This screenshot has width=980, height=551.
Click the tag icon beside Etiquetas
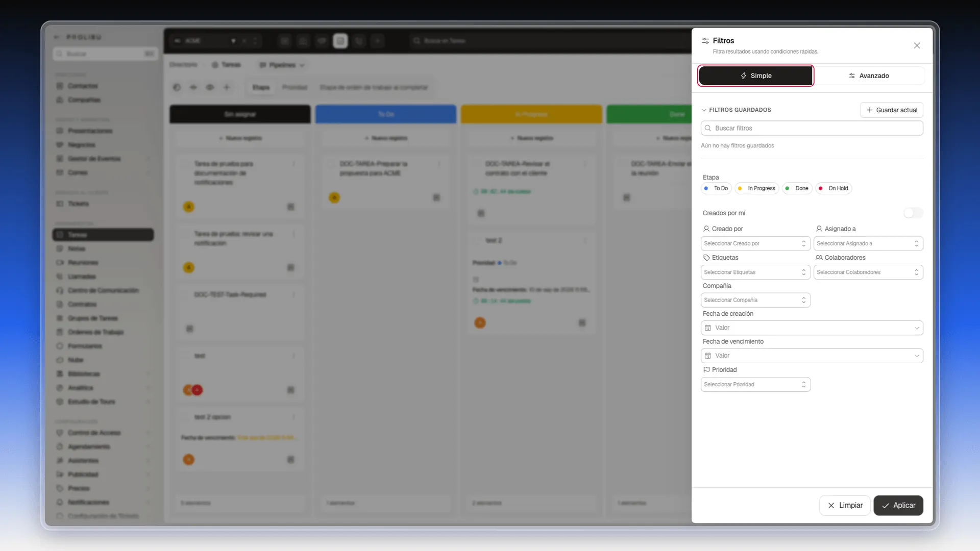point(706,258)
